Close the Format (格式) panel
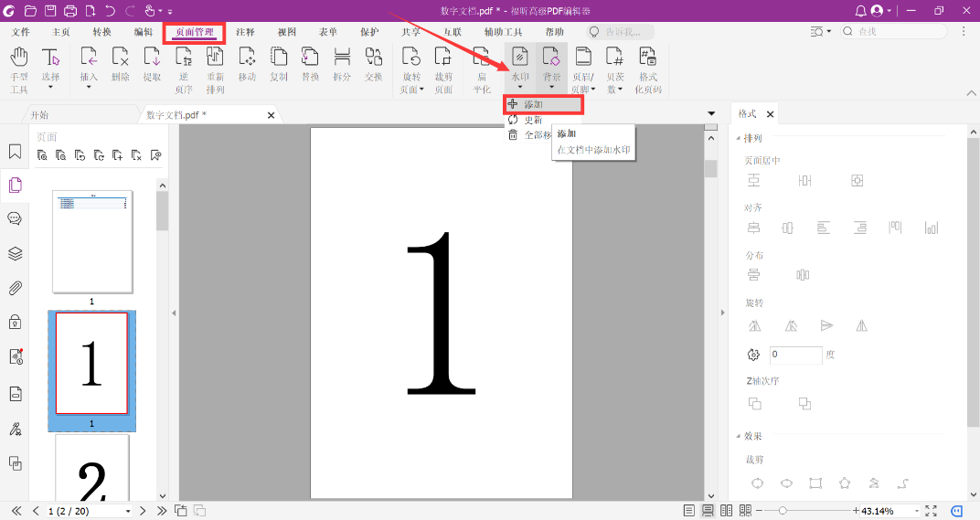 [x=770, y=114]
